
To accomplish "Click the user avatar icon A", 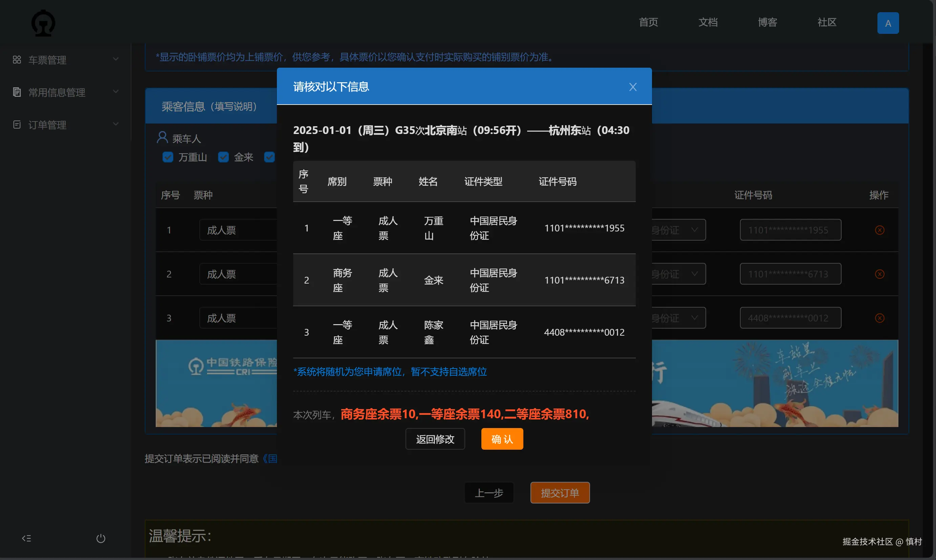I will [887, 23].
